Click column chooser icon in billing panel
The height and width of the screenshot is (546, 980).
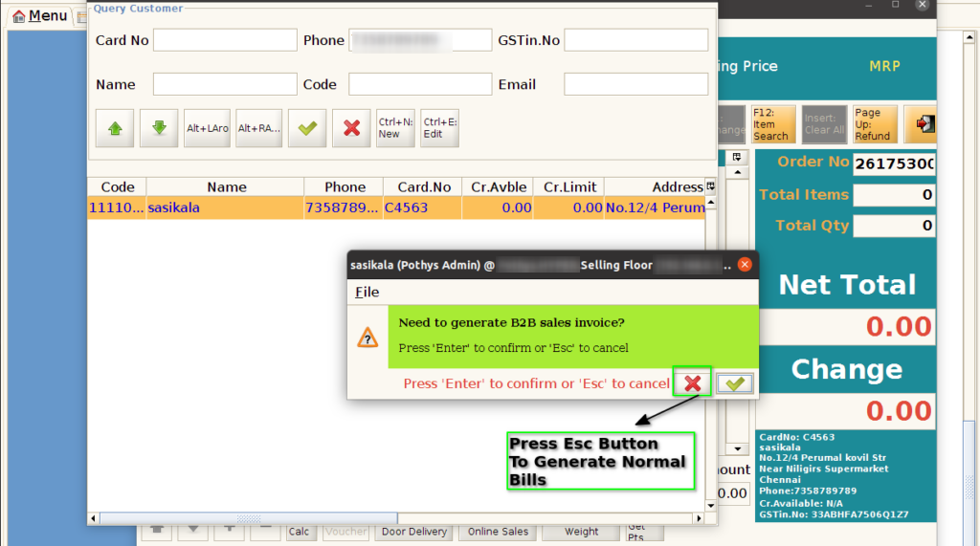point(737,157)
